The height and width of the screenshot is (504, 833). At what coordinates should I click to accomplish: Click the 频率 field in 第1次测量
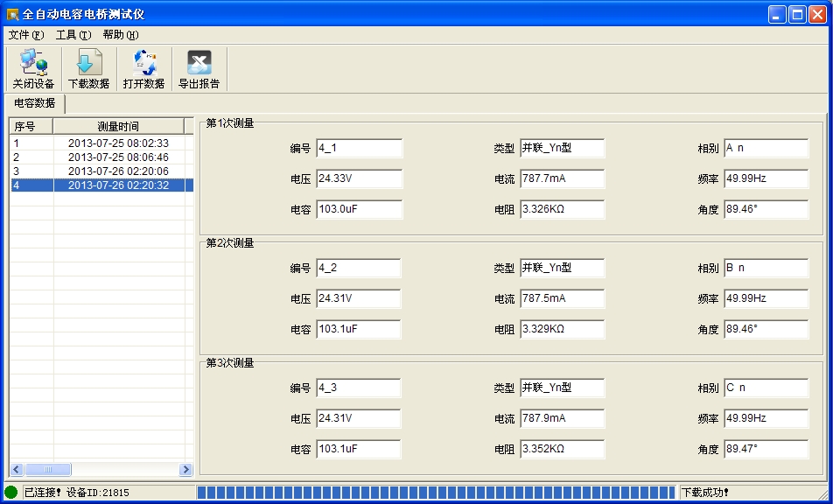(766, 179)
